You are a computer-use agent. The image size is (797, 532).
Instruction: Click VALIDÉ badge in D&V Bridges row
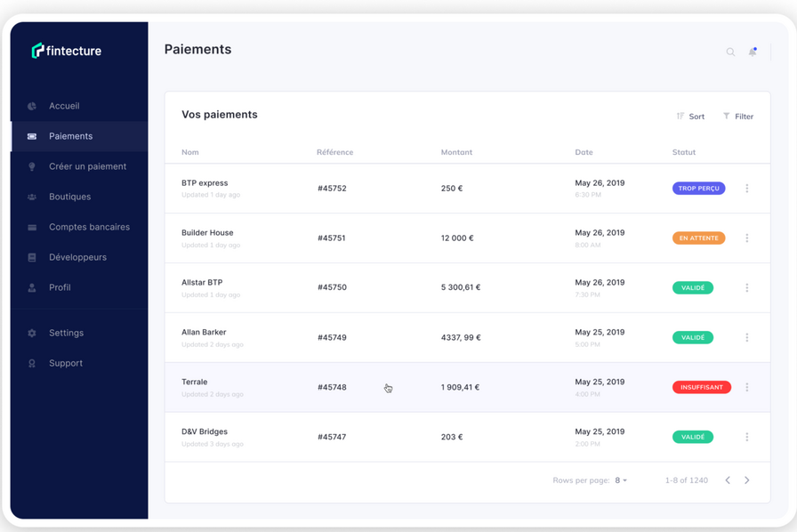693,437
